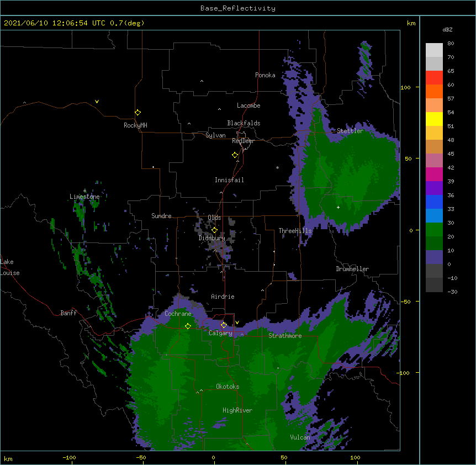Screen dimensions: 476x465
Task: Click the Stettler town label
Action: click(350, 131)
